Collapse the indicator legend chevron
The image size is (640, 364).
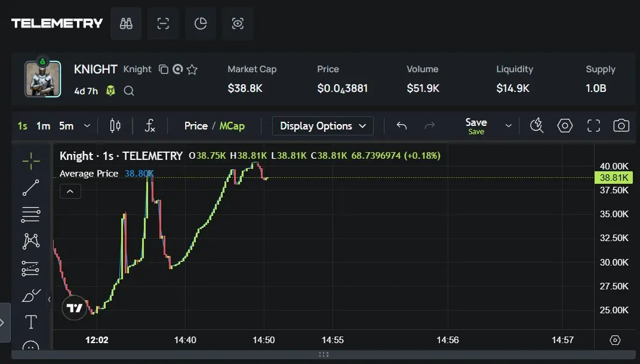pyautogui.click(x=70, y=192)
